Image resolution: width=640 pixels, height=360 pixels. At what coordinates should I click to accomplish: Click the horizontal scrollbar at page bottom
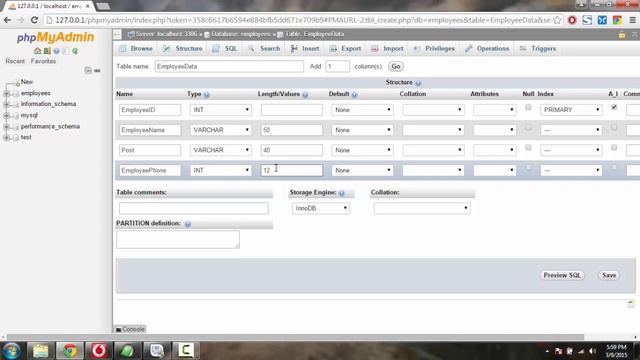click(295, 338)
